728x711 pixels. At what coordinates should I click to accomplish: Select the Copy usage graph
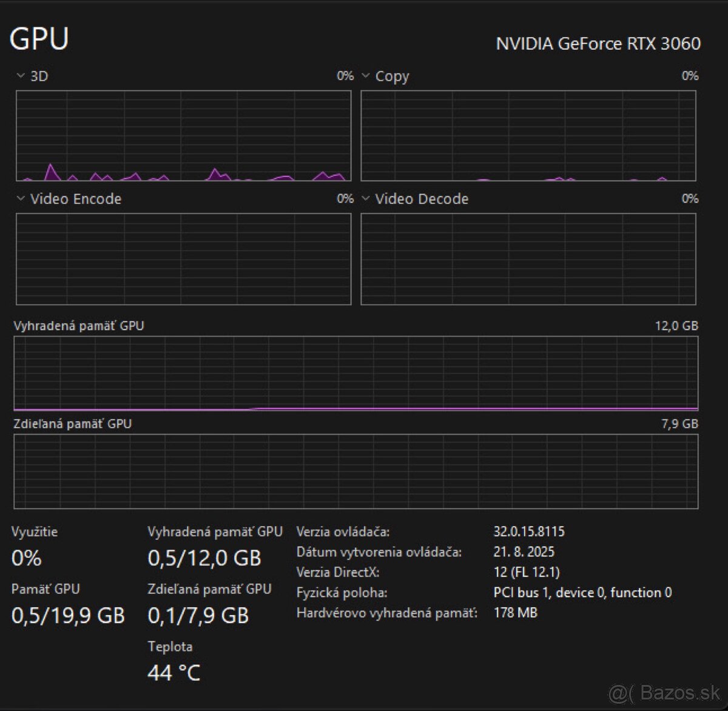point(528,136)
